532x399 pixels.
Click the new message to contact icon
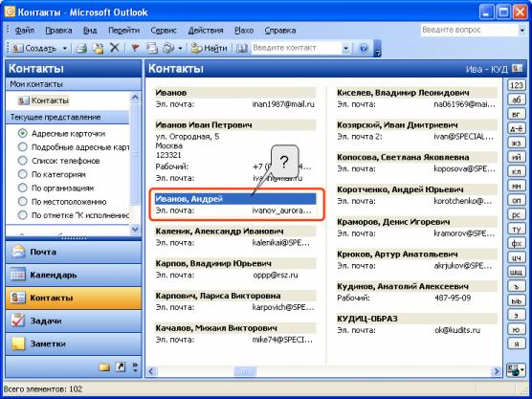pos(152,48)
